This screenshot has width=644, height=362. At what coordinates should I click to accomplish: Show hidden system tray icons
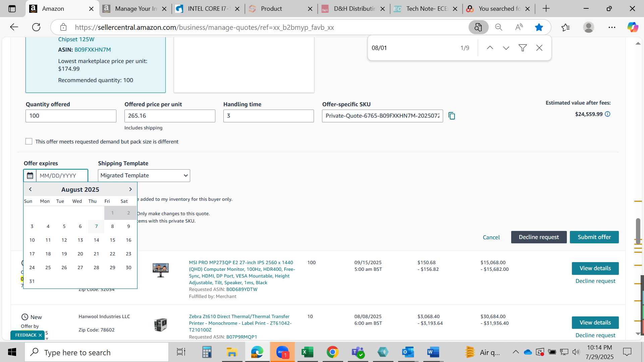click(x=516, y=352)
